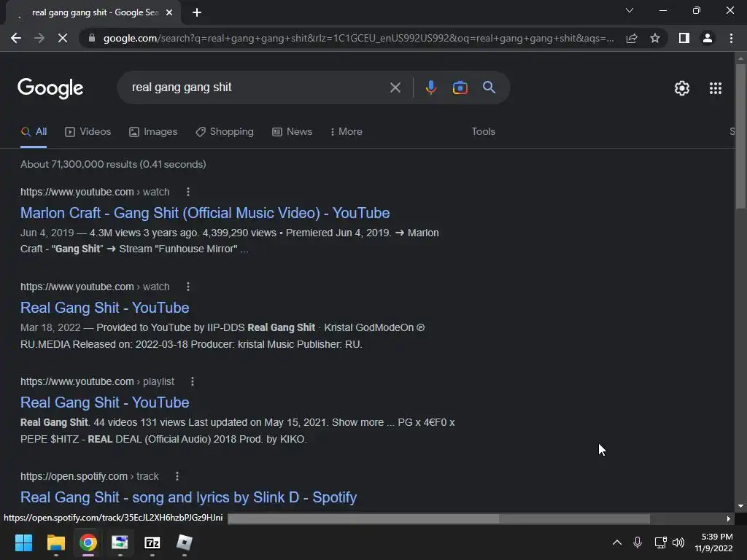Image resolution: width=747 pixels, height=560 pixels.
Task: Expand the More search categories
Action: coord(347,132)
